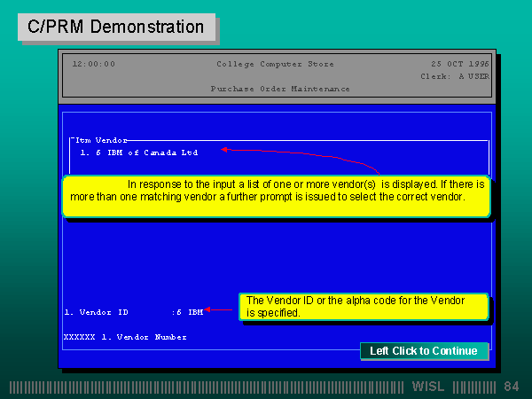The width and height of the screenshot is (532, 399).
Task: Click the slide number 84
Action: coord(512,387)
